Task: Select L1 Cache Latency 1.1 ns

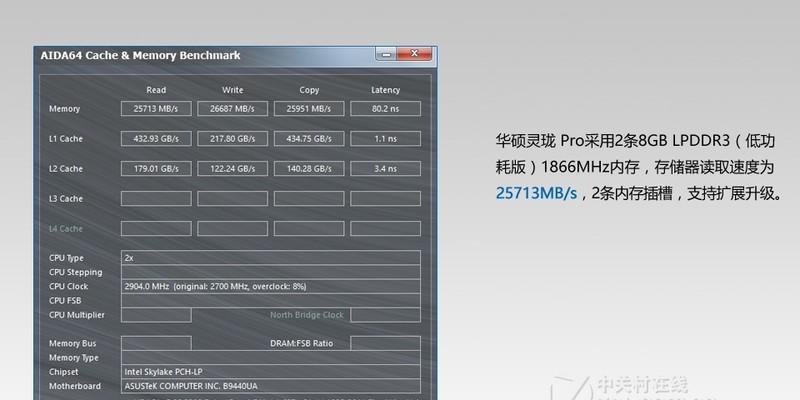Action: coord(386,139)
